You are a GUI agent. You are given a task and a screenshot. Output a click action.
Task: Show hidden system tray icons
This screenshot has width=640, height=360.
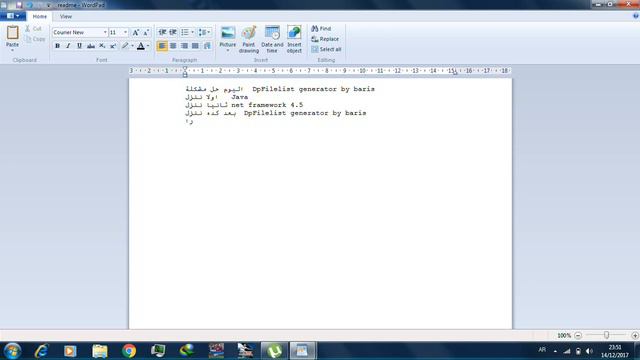point(555,351)
